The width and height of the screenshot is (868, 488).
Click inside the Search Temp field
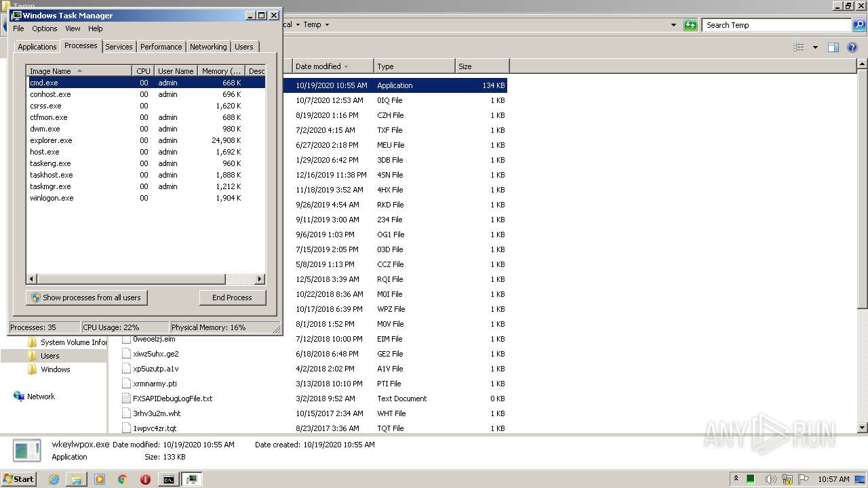tap(776, 25)
